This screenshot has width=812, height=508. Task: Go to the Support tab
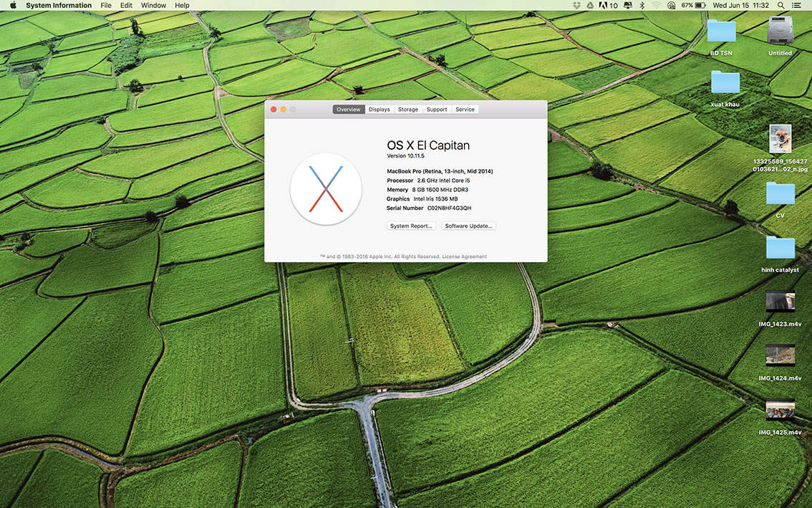[437, 110]
